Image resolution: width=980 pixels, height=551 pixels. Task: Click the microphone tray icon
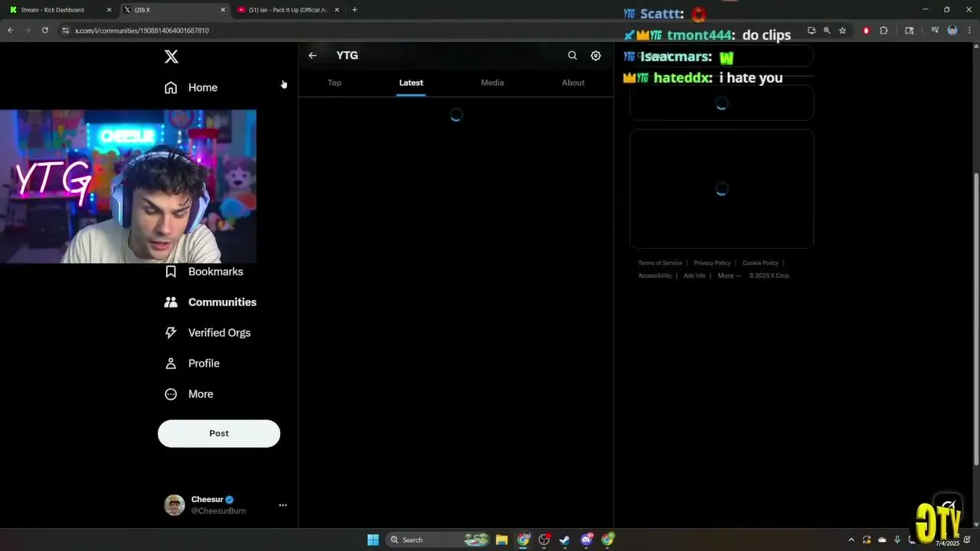[897, 540]
